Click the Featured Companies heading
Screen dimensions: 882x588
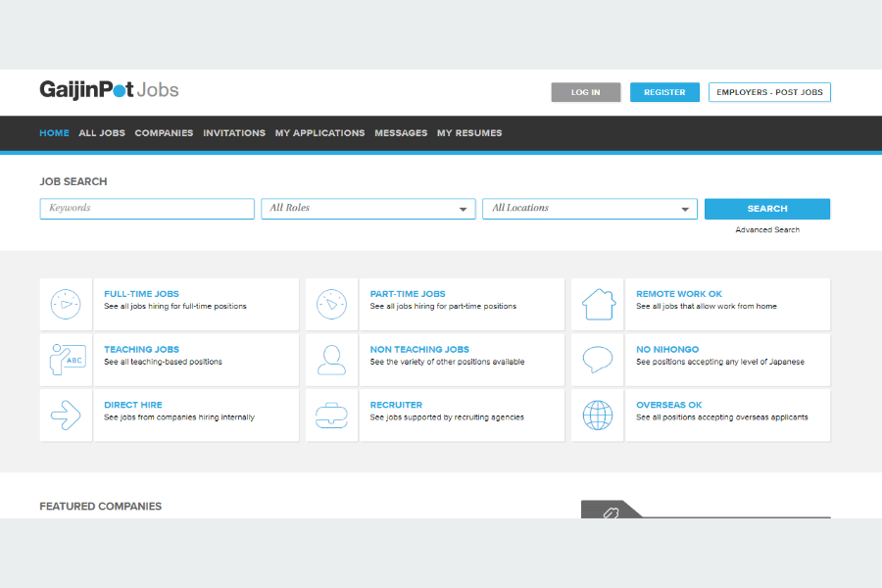(x=100, y=507)
